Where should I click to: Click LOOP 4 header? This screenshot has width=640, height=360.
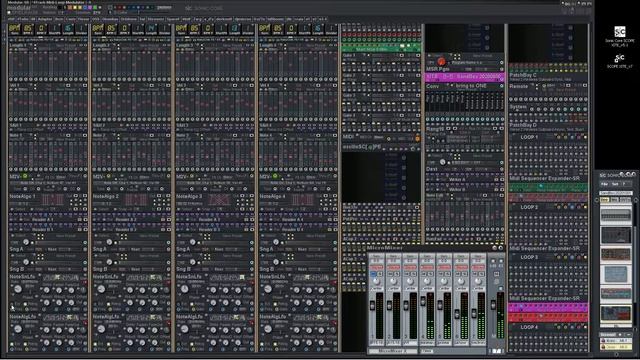coord(529,327)
